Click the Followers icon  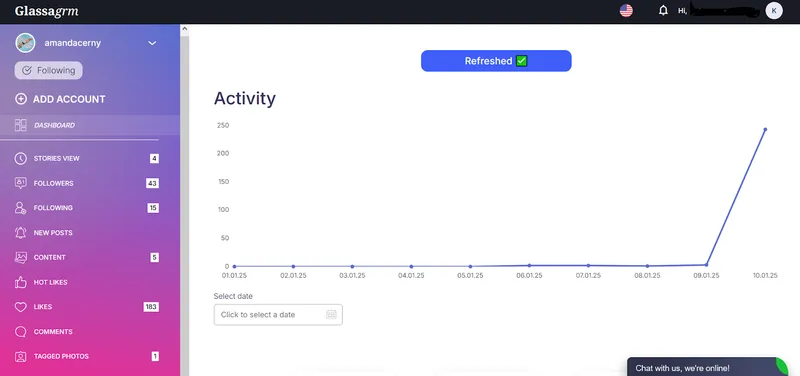(20, 183)
